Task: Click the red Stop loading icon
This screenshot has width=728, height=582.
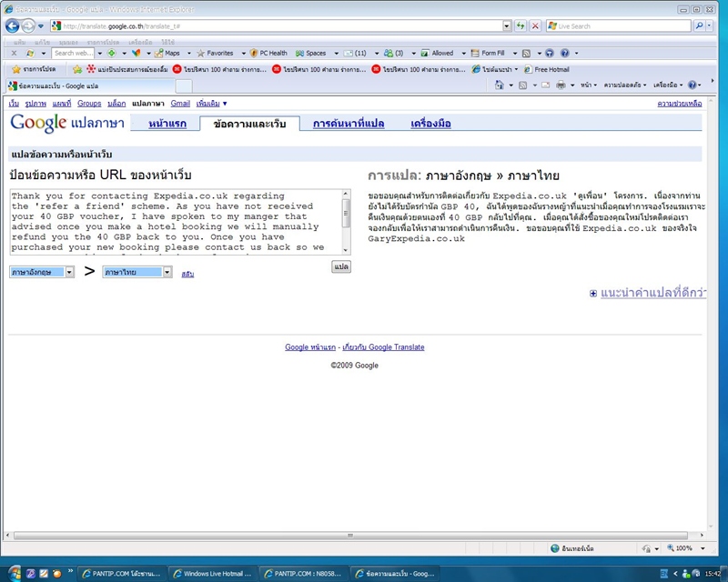Action: pos(535,26)
